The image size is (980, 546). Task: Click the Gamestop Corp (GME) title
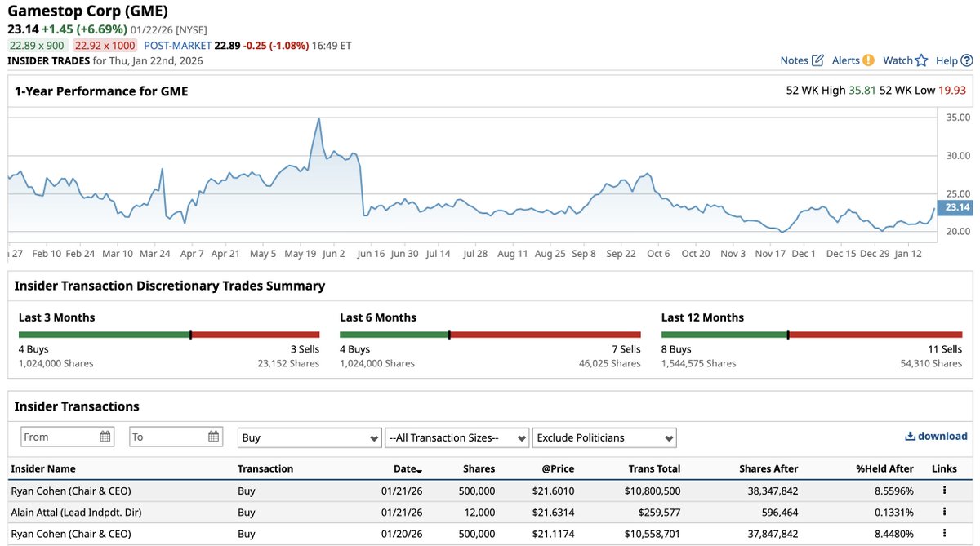point(88,11)
